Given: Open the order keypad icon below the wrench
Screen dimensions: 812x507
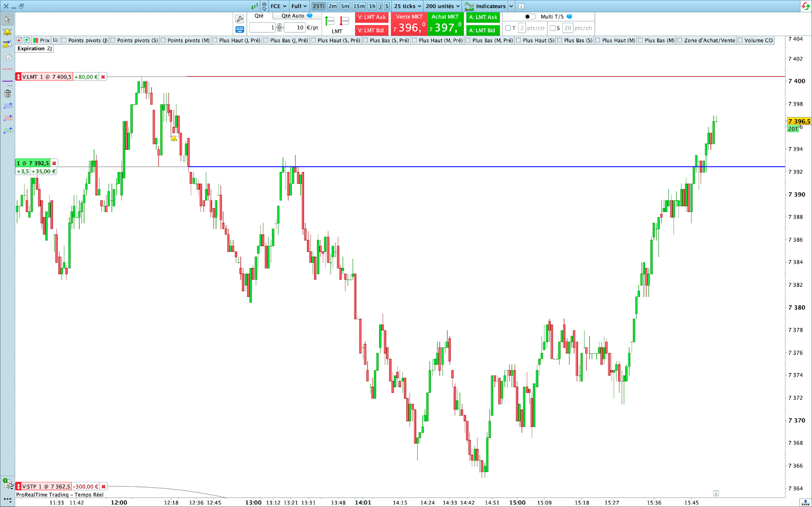Looking at the screenshot, I should [x=240, y=29].
